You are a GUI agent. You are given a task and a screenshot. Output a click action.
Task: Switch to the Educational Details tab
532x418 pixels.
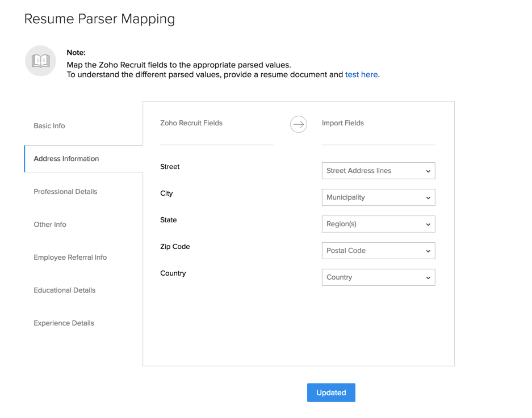click(65, 290)
